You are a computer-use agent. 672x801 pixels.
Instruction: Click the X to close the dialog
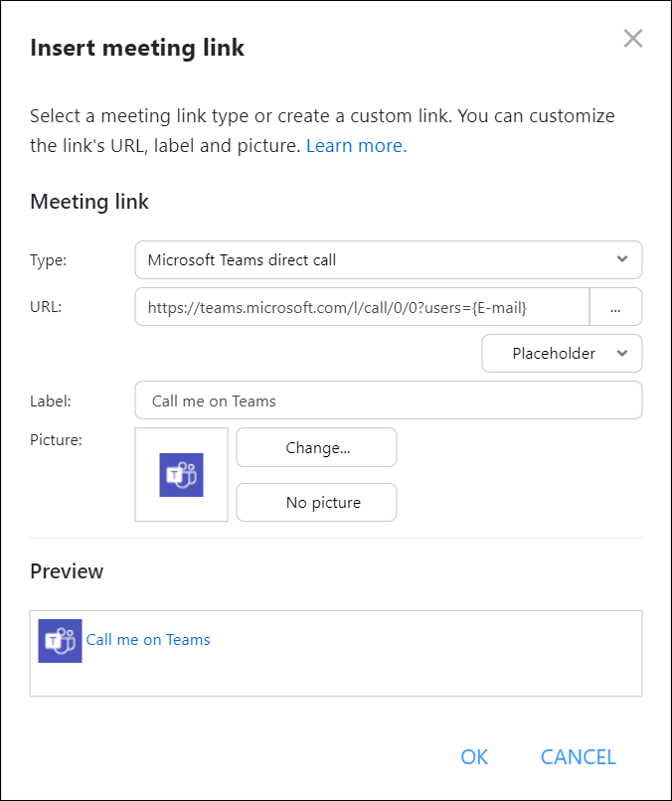(x=633, y=39)
